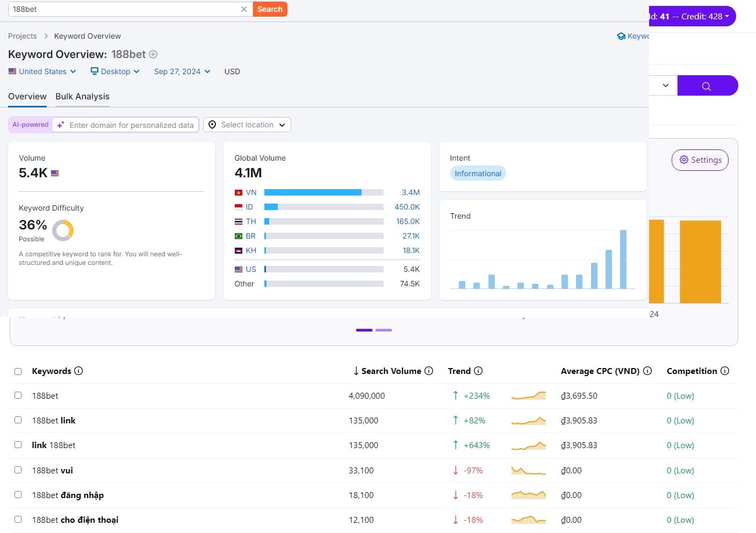756x533 pixels.
Task: Click the tallest Trend chart bar
Action: tap(623, 259)
